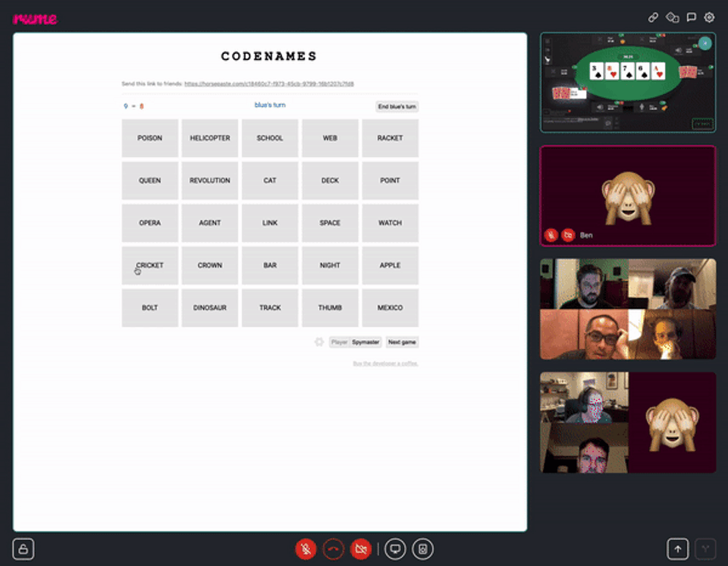Guess the CROWN card

pyautogui.click(x=210, y=266)
